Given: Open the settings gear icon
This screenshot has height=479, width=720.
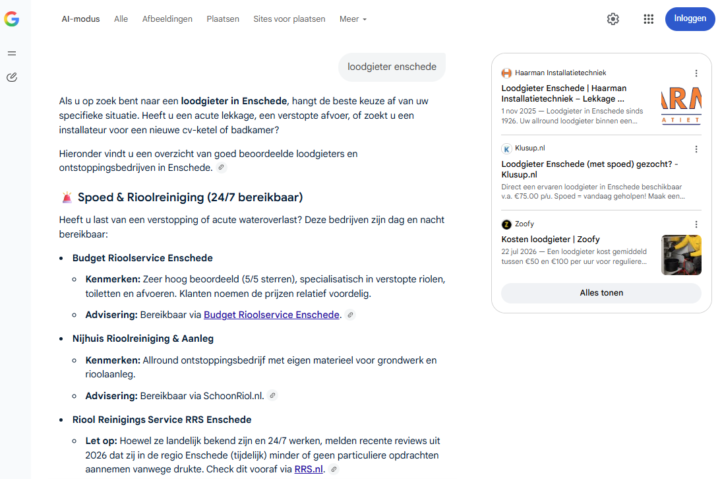Looking at the screenshot, I should click(613, 19).
